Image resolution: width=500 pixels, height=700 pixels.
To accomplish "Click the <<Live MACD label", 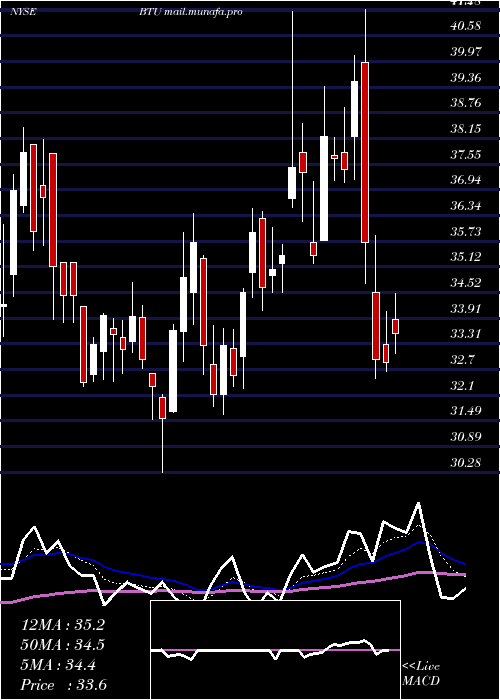I will pyautogui.click(x=421, y=674).
